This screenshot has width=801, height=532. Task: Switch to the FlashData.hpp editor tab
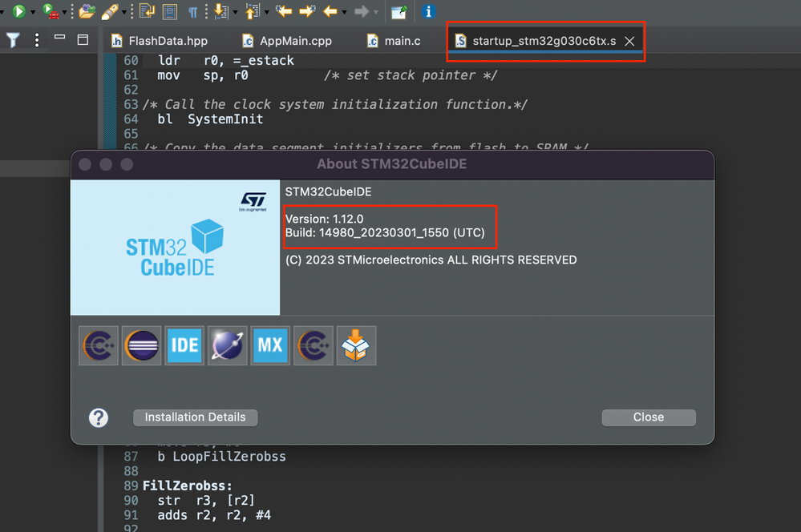pos(160,41)
